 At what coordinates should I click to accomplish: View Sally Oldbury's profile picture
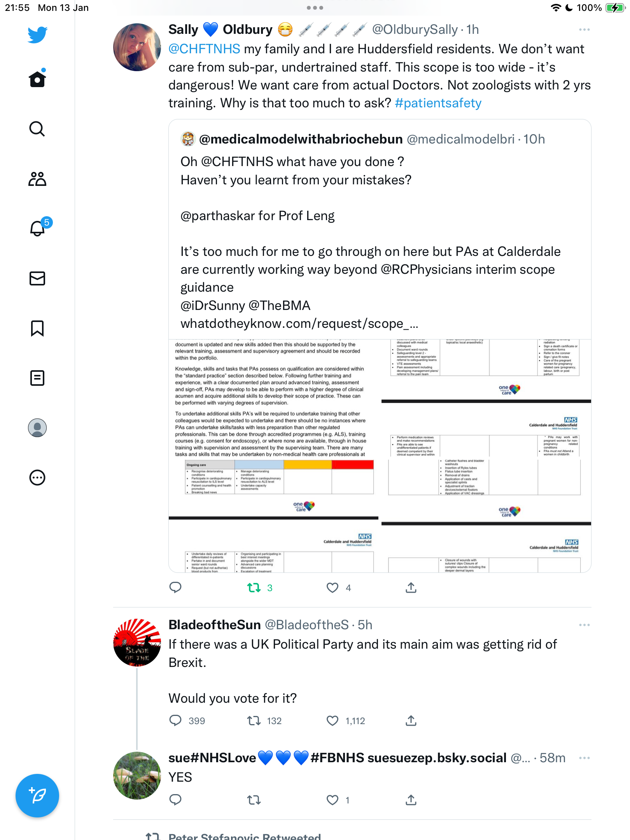click(x=137, y=47)
